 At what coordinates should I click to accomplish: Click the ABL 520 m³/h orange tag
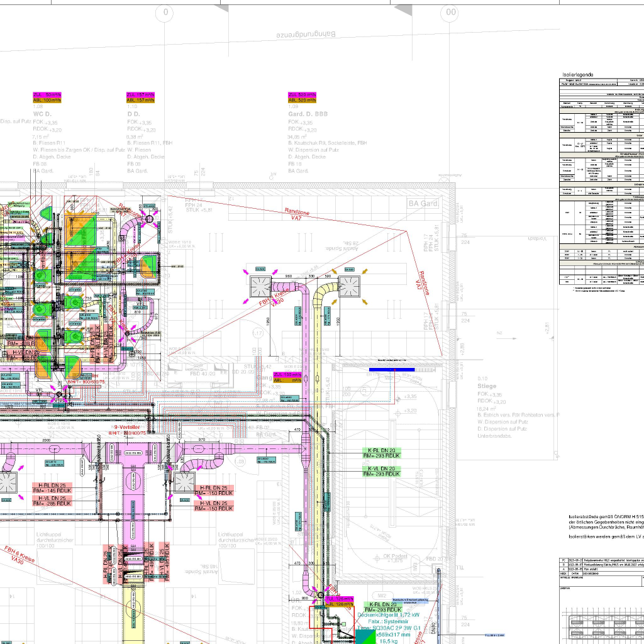click(302, 100)
